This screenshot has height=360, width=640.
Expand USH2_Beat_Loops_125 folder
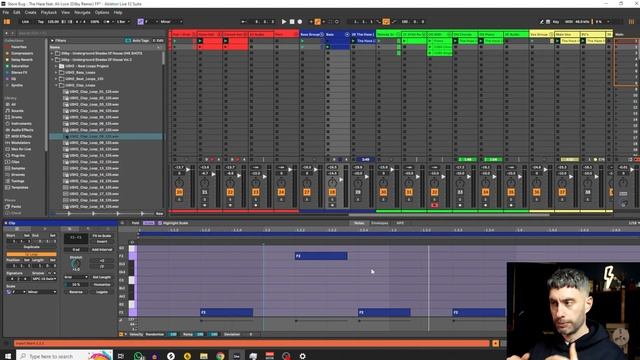[56, 79]
